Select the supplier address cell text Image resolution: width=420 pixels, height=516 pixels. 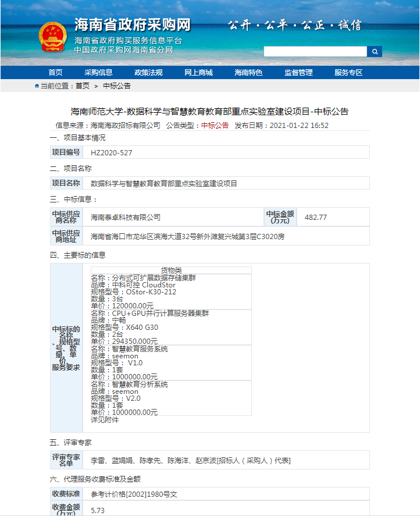point(188,237)
